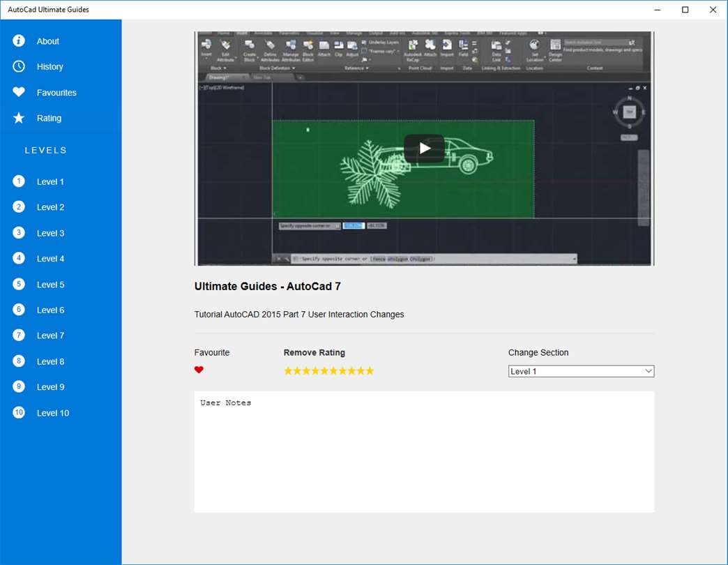Click the Rating star icon in sidebar
The height and width of the screenshot is (565, 728).
pyautogui.click(x=19, y=118)
